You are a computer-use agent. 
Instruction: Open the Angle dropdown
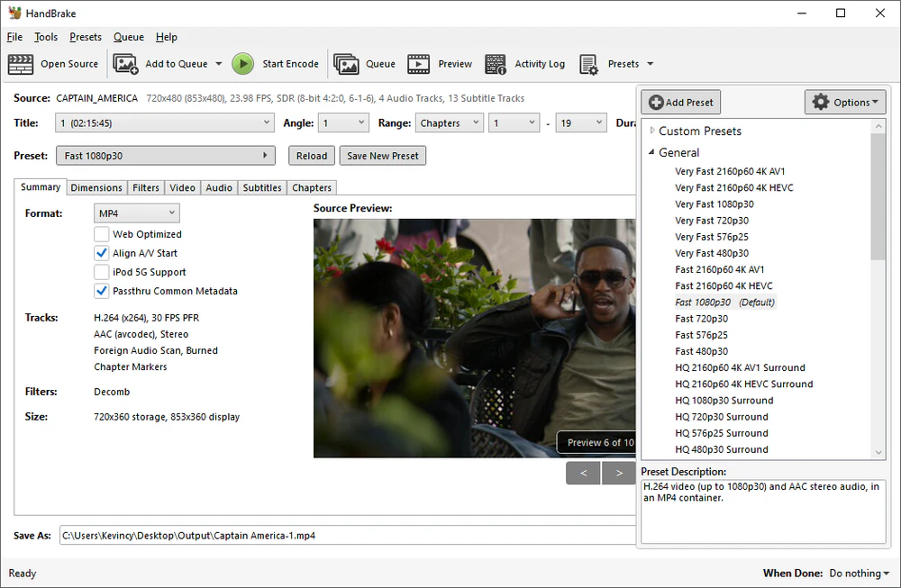point(343,122)
